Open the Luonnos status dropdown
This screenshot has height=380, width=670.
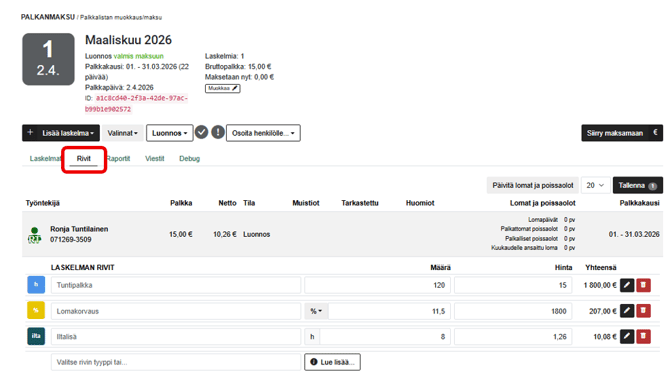click(170, 133)
